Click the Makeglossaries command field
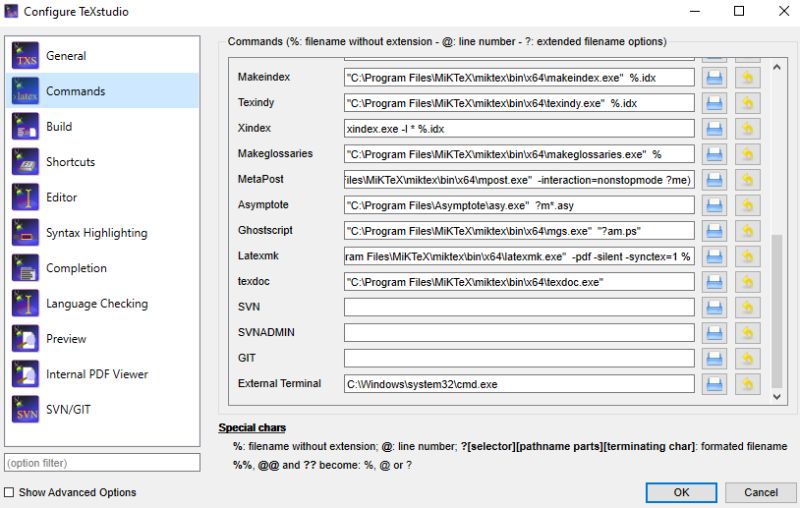This screenshot has width=800, height=508. point(519,154)
